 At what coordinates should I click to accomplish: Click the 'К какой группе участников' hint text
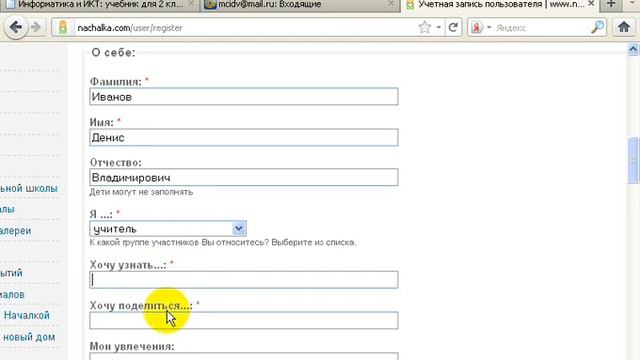point(223,242)
